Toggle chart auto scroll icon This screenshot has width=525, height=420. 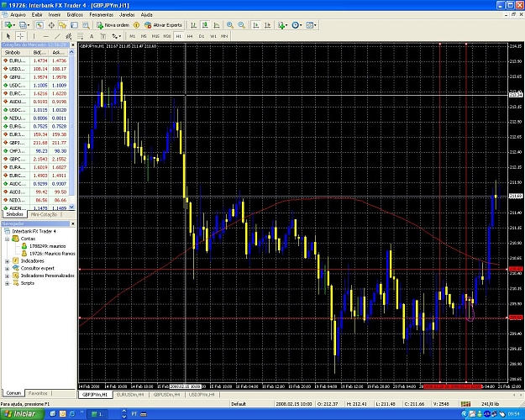(256, 25)
